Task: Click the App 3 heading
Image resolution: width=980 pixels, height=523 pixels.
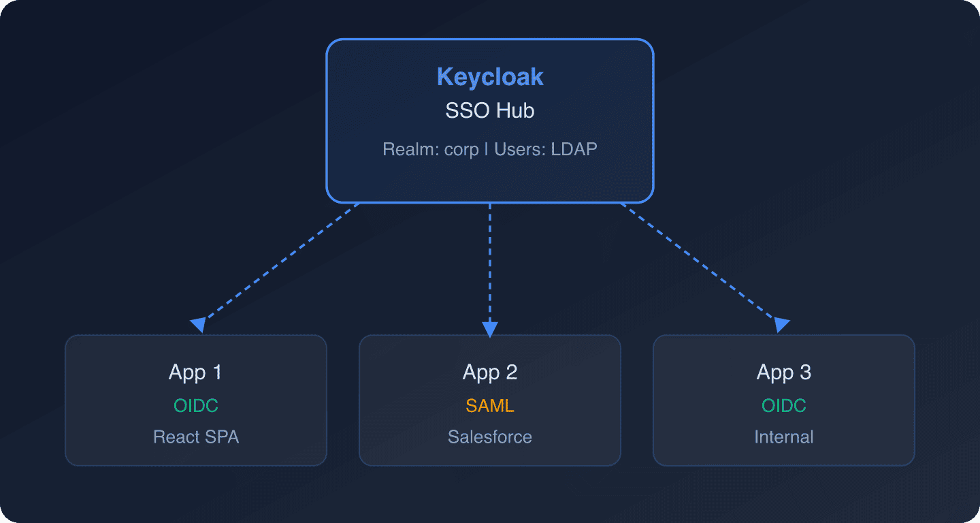Action: pos(784,373)
